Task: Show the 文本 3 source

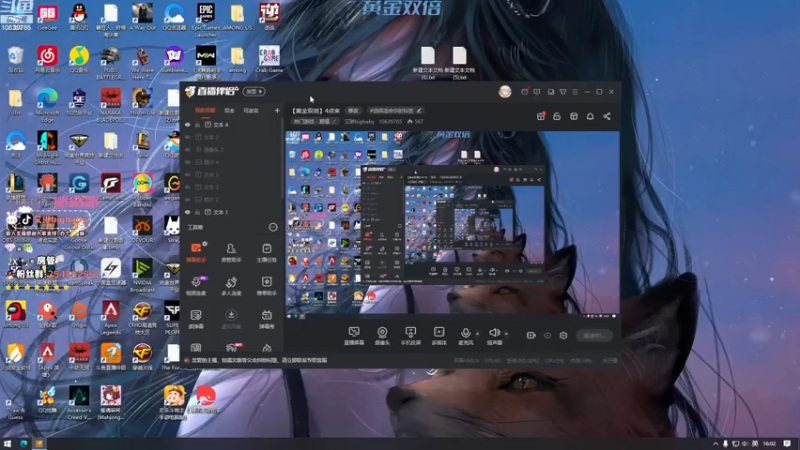Action: [187, 187]
